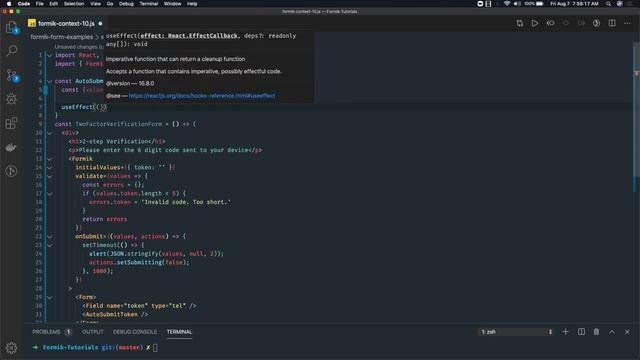Open the editor More Actions ellipsis
This screenshot has width=640, height=360.
point(627,23)
